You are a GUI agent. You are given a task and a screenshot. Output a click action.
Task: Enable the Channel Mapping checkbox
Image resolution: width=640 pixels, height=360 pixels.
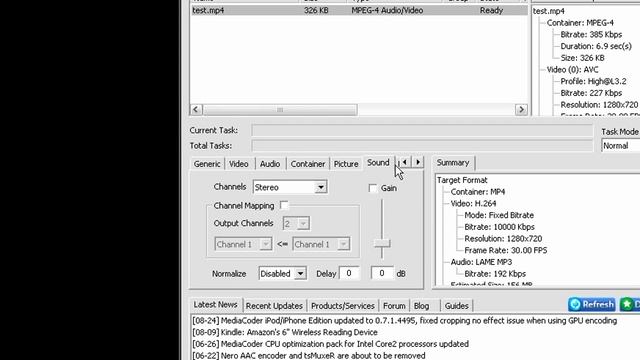[284, 205]
